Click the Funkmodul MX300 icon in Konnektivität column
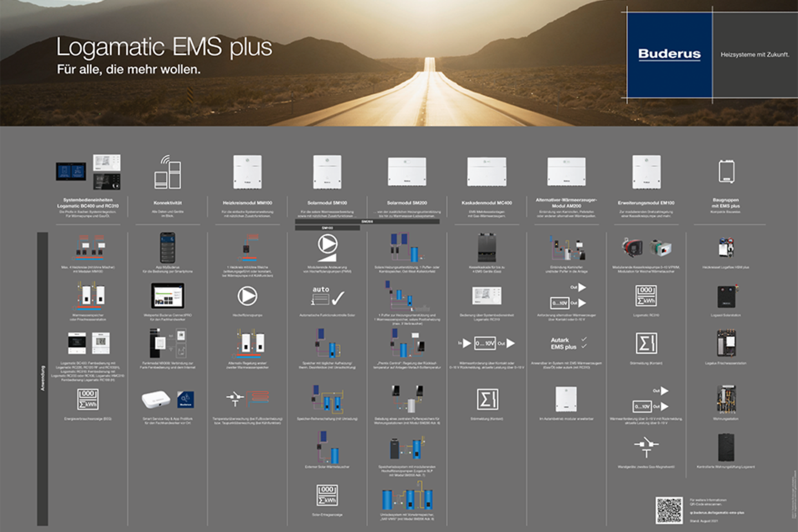 tap(167, 343)
